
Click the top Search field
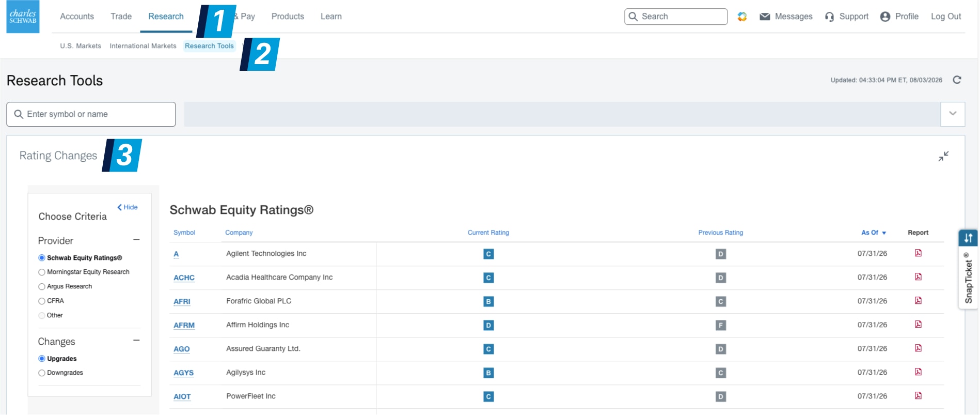click(x=676, y=17)
